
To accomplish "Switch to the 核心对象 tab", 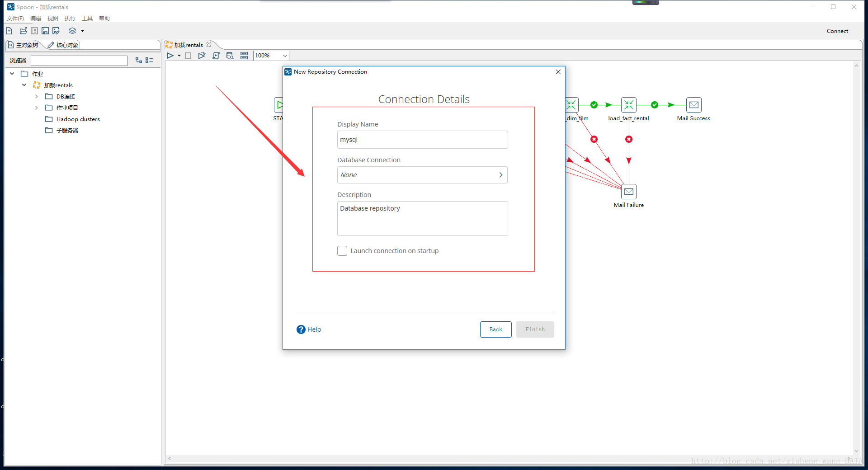I will click(x=63, y=45).
